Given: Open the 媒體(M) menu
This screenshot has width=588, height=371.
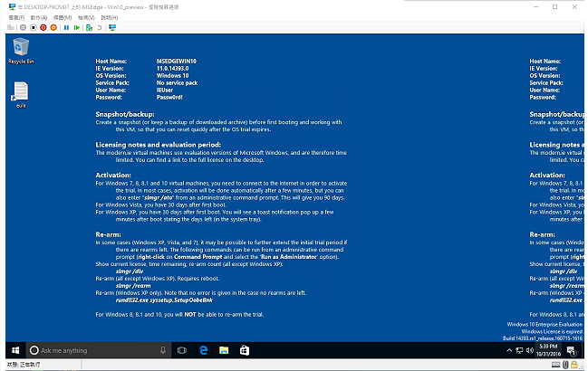Looking at the screenshot, I should (63, 17).
